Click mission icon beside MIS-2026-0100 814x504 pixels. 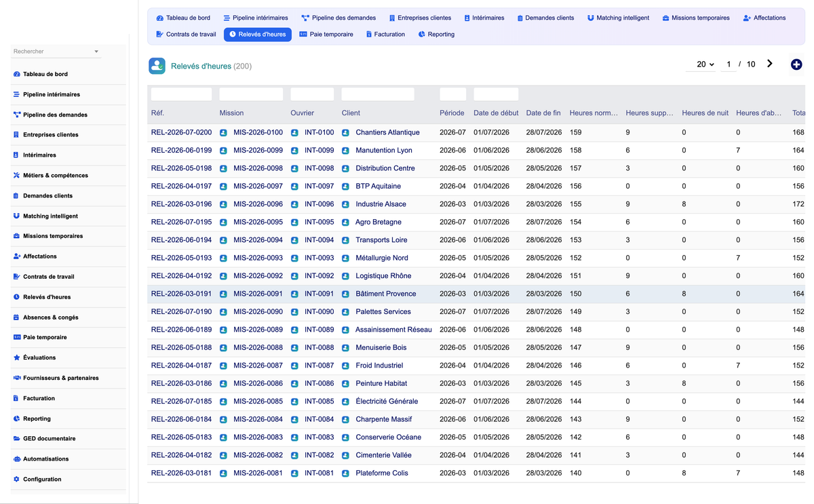point(223,132)
